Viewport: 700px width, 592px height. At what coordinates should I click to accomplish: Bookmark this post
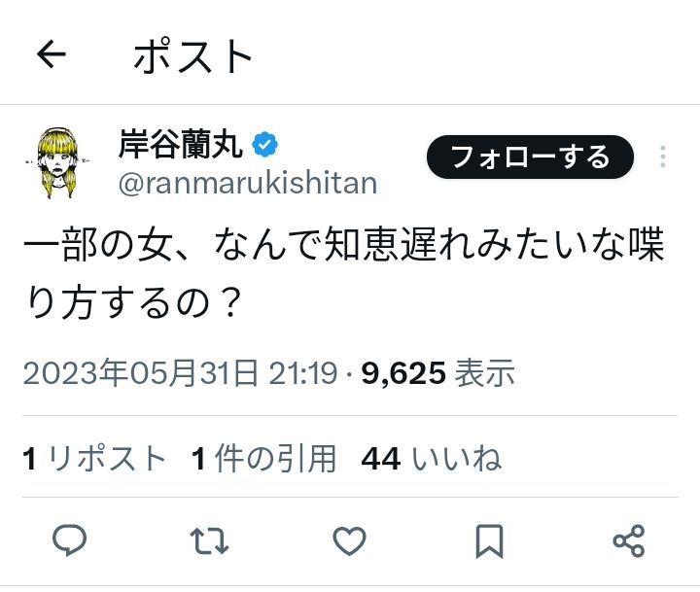point(489,540)
